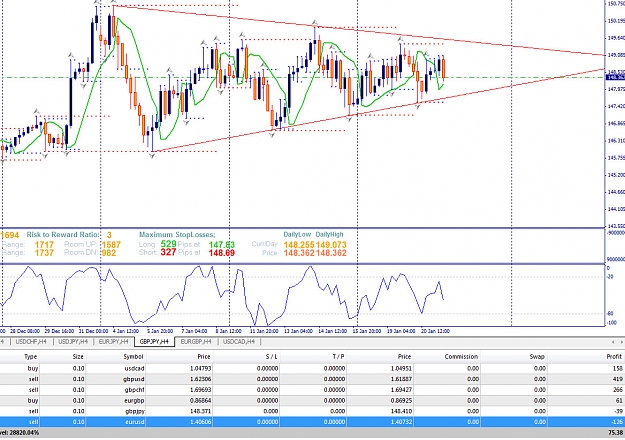Click current price 0.86925 in eurgbp row
The width and height of the screenshot is (625, 440).
click(x=401, y=400)
